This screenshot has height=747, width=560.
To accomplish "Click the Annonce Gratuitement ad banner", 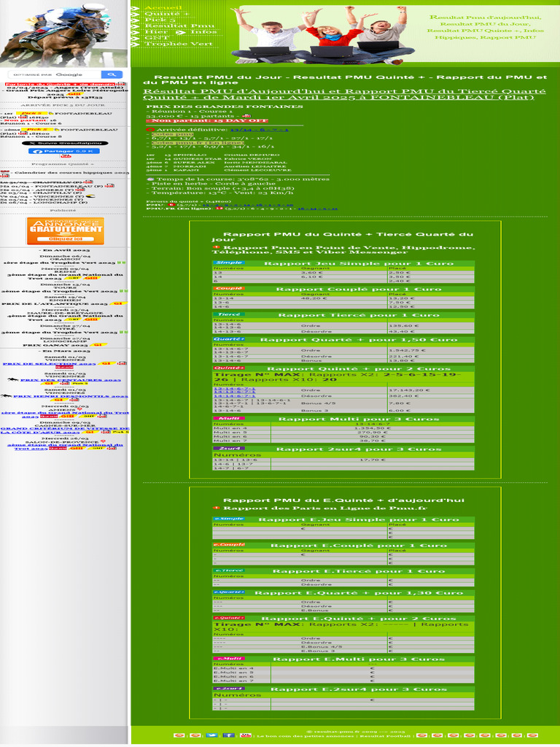I will [66, 231].
